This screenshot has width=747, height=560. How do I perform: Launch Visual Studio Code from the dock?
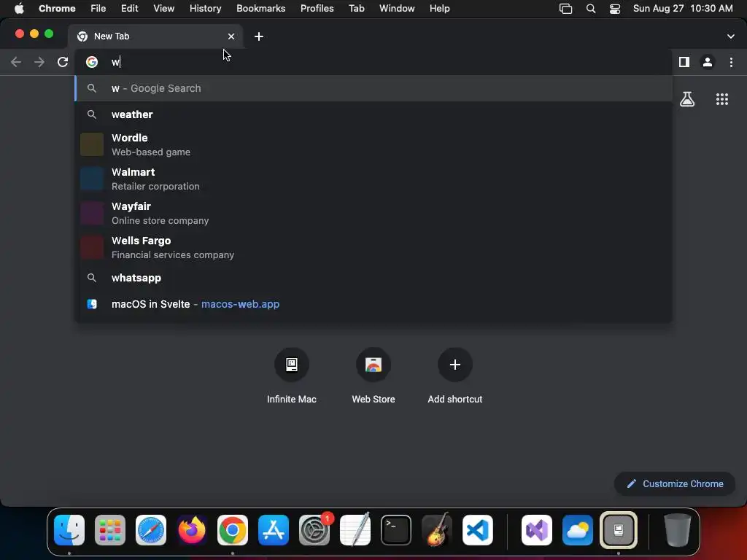(x=478, y=530)
